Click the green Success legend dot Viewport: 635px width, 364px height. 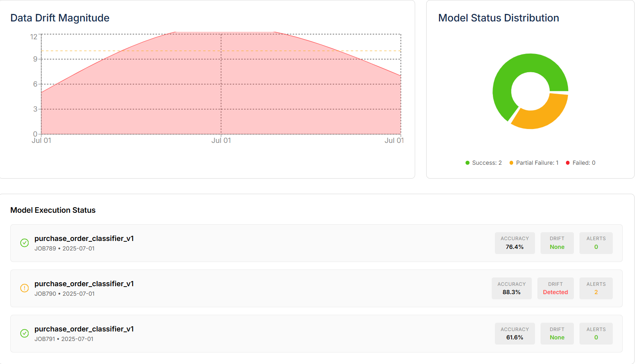468,163
